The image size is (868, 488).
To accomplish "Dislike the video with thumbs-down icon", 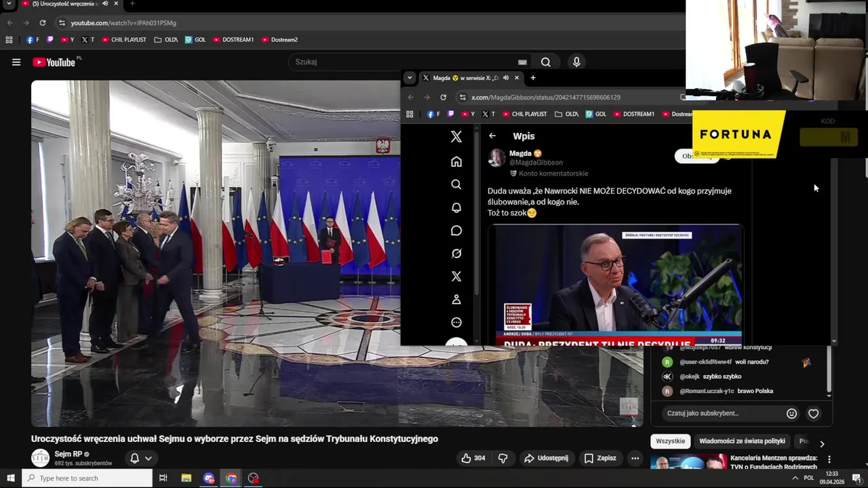I will (x=502, y=458).
